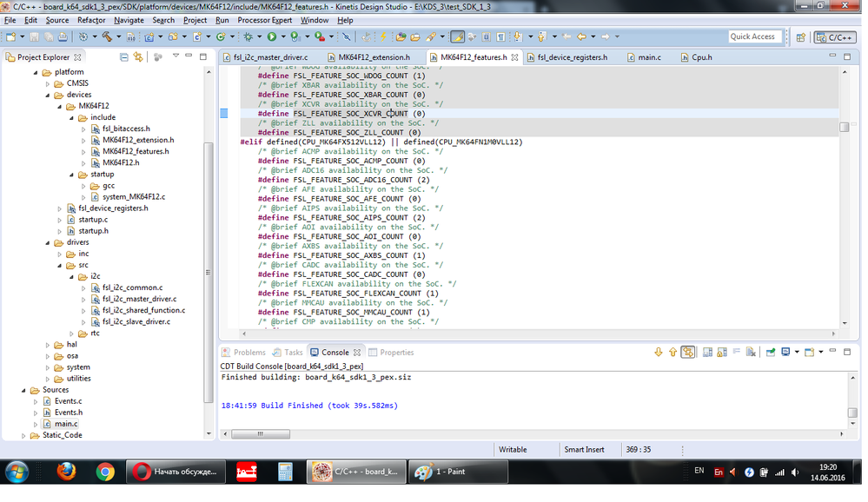Open the Build hammer dropdown arrow
868x502 pixels.
pos(118,36)
